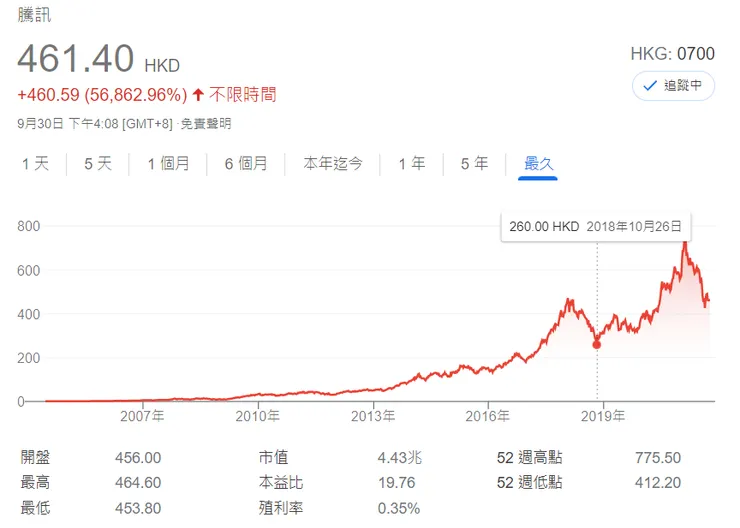Click the 本益比 P/E label
This screenshot has width=740, height=528.
click(x=281, y=483)
